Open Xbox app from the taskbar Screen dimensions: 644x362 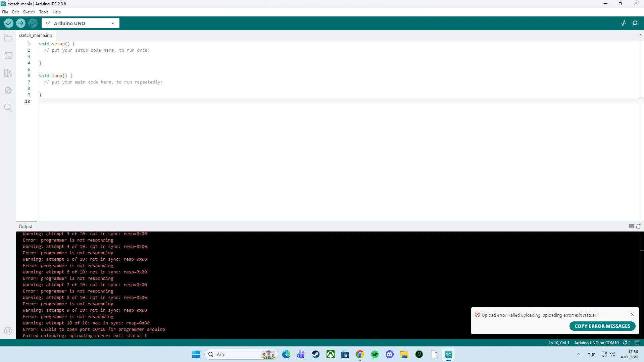331,354
